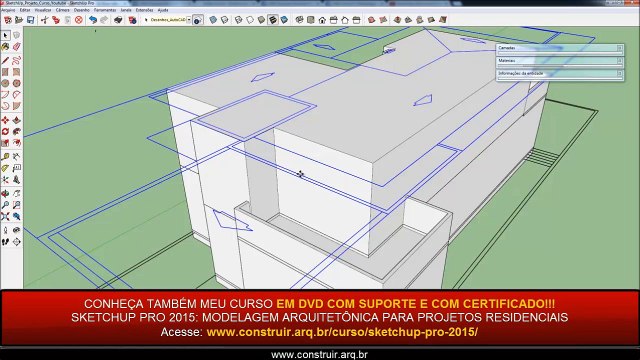Image resolution: width=640 pixels, height=360 pixels.
Task: Select the Text label tool
Action: [16, 168]
